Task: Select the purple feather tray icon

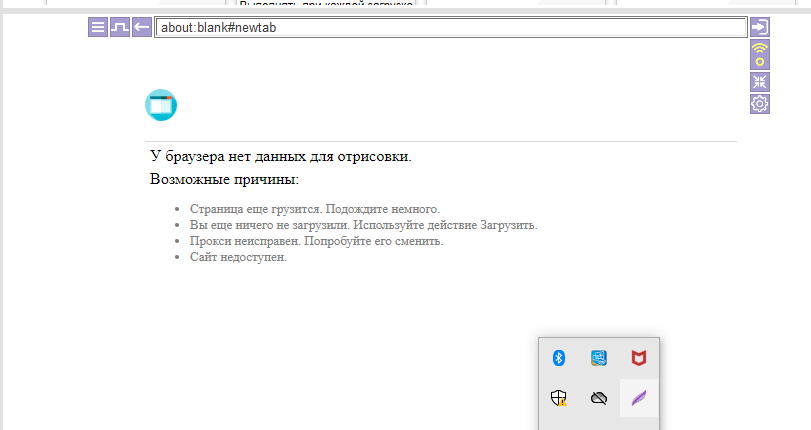Action: coord(638,398)
